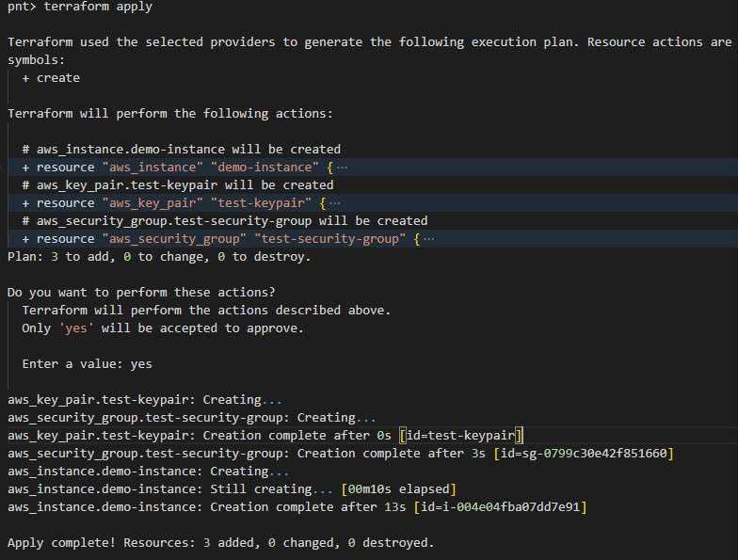
Task: Click the "Do you want to perform these actions?" prompt
Action: [x=141, y=292]
